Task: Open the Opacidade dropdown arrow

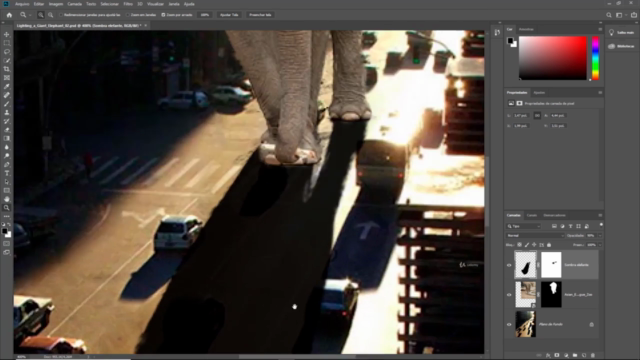Action: (x=600, y=236)
